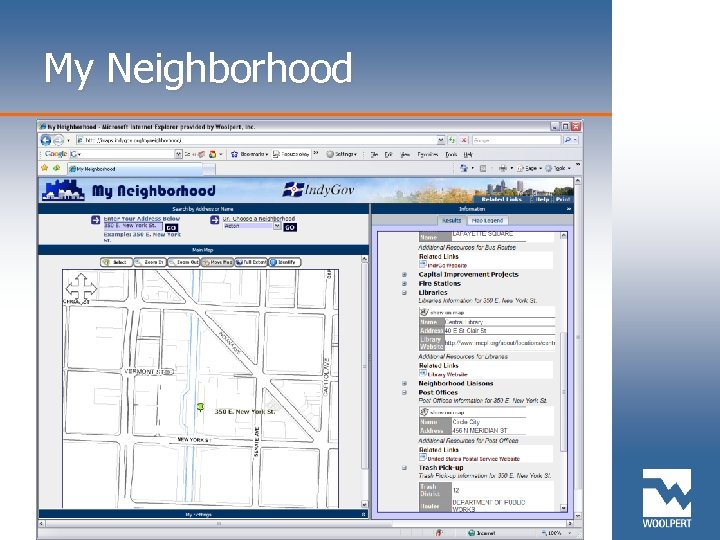Click the red Stop loading icon

pos(464,140)
